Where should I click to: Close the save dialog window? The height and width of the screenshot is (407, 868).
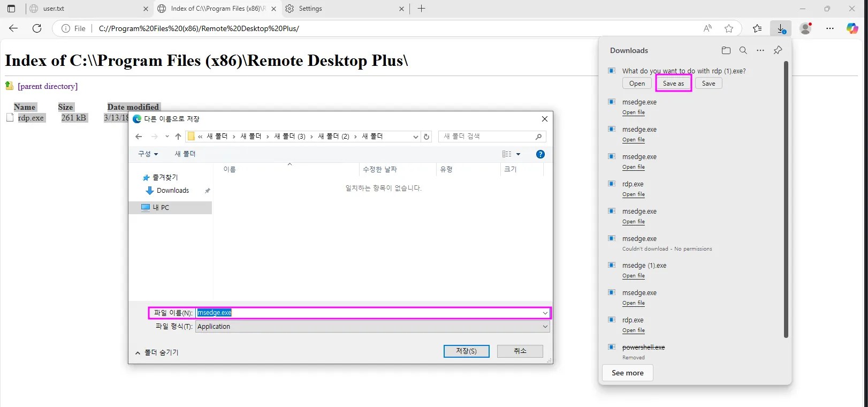[544, 119]
